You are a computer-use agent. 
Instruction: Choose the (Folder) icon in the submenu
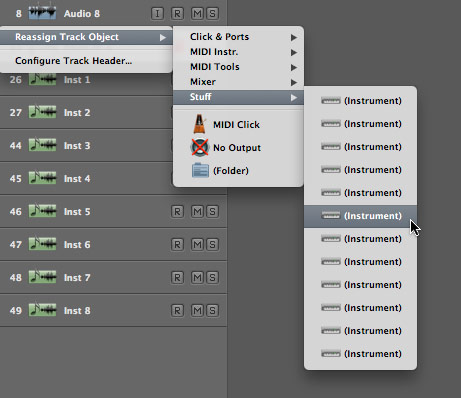pyautogui.click(x=200, y=170)
